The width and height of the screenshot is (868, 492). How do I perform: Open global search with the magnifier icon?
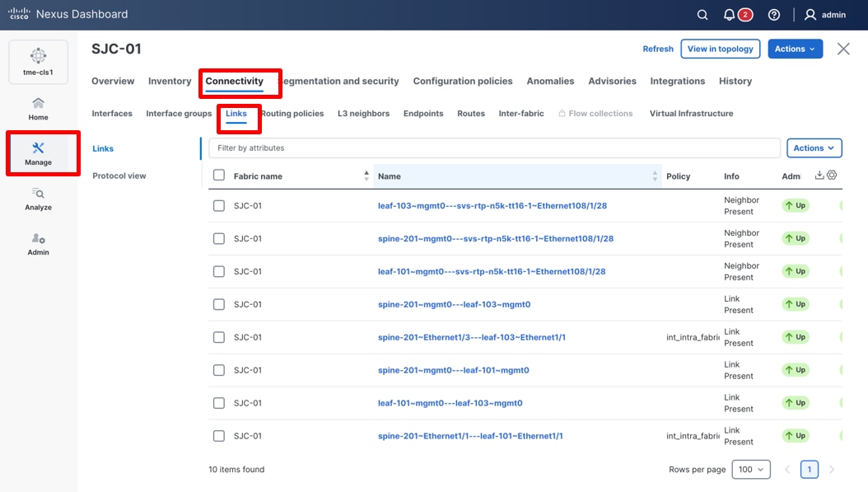702,14
